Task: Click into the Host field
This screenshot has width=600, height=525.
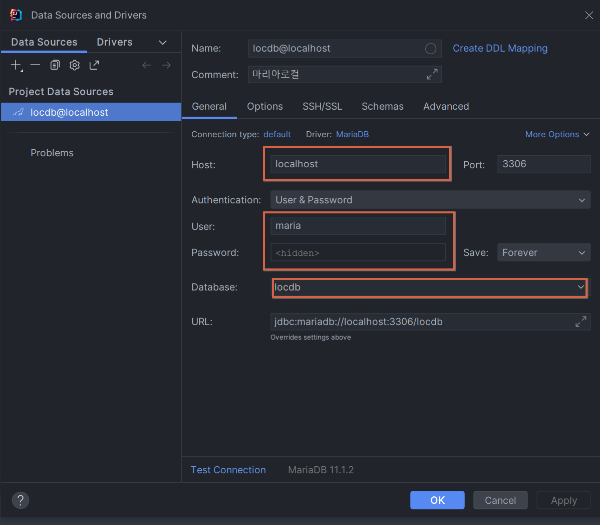Action: (x=358, y=164)
